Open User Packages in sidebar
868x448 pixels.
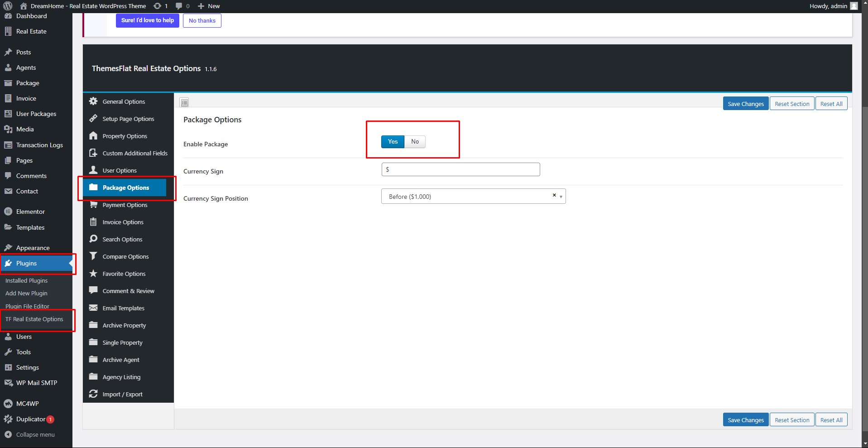36,114
